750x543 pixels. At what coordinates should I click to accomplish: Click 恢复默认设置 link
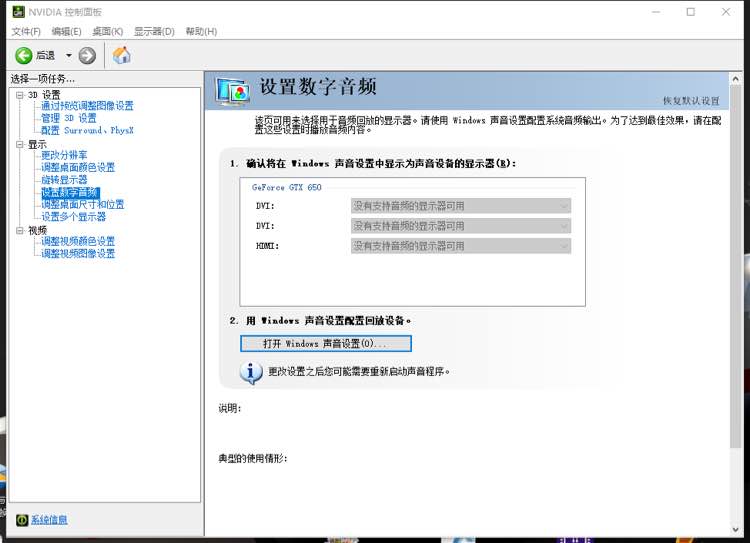tap(691, 100)
